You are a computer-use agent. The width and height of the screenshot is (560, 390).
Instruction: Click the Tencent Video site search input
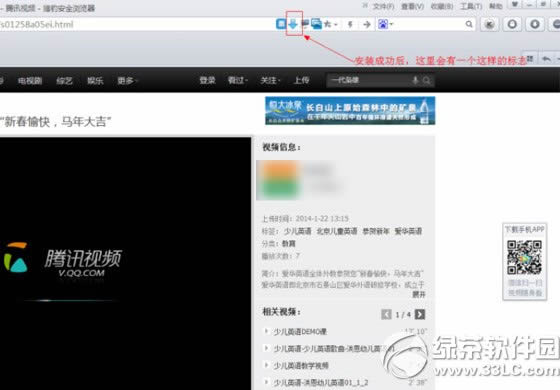(x=368, y=80)
